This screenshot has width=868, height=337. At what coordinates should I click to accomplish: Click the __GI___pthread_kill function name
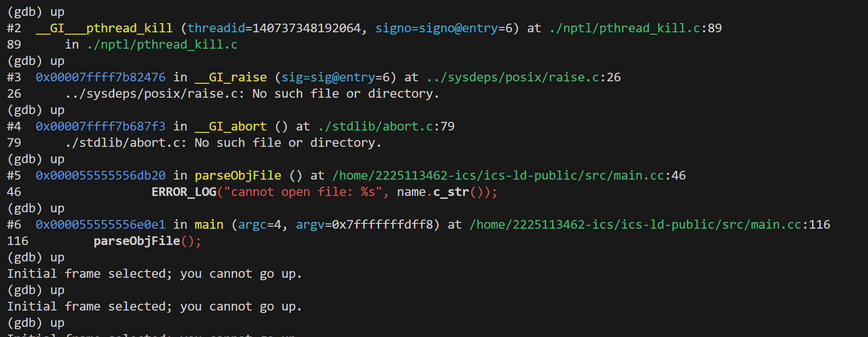point(104,28)
